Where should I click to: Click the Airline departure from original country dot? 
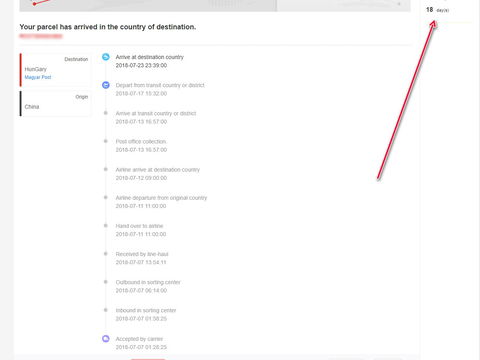click(x=106, y=197)
